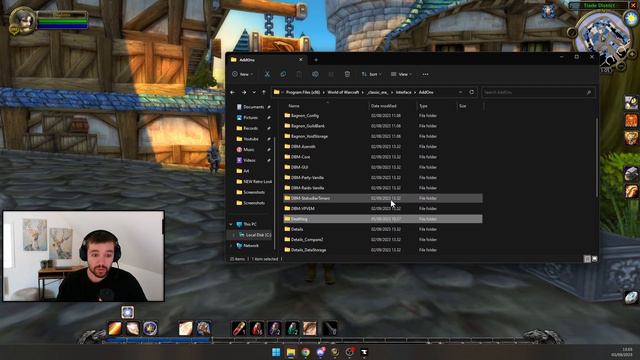Open the See more ellipsis menu
640x360 pixels.
pos(425,74)
